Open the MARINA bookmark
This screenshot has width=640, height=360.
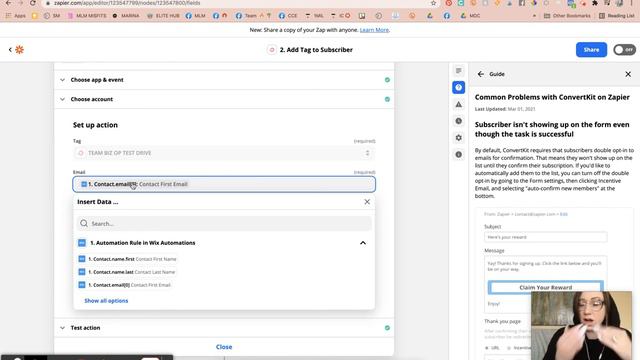(x=126, y=16)
